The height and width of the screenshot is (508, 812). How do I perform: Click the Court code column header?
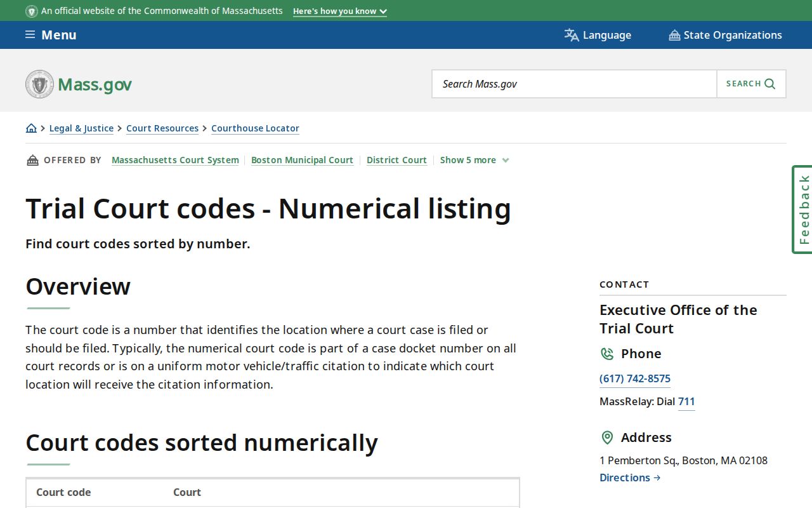click(x=63, y=492)
